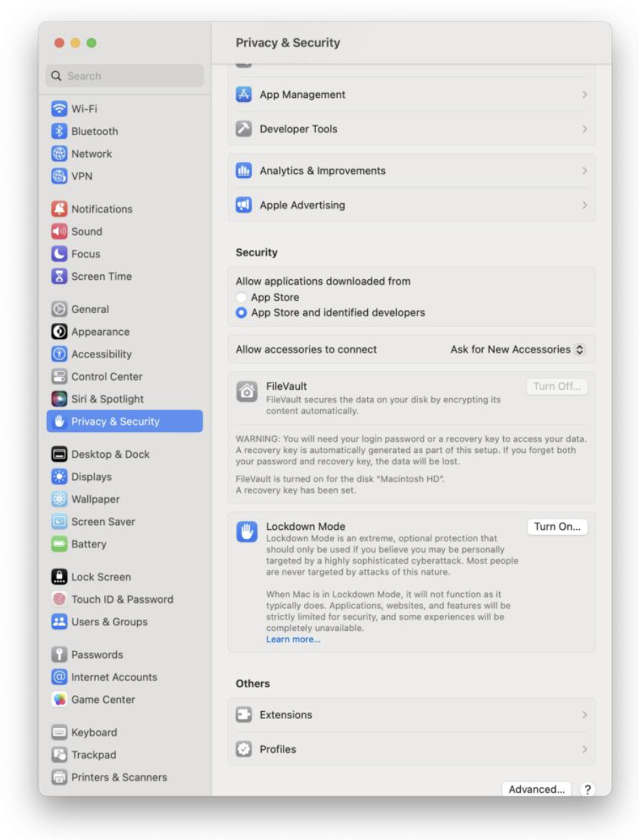Select the Displays sun icon

coord(59,477)
